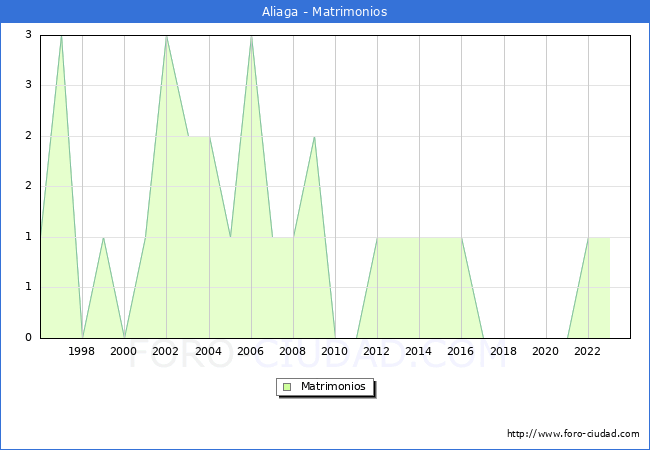Click the 1998 x-axis label
Viewport: 650px width, 450px height.
(81, 351)
